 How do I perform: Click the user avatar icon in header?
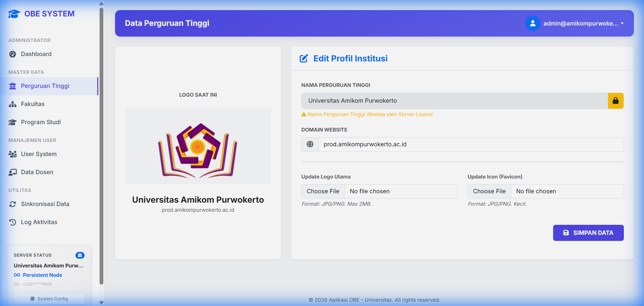click(x=532, y=23)
